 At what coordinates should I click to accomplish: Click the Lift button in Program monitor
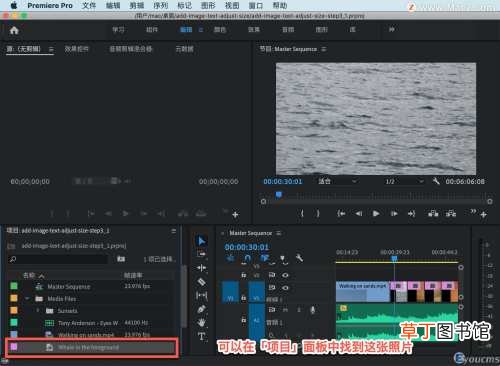point(433,213)
